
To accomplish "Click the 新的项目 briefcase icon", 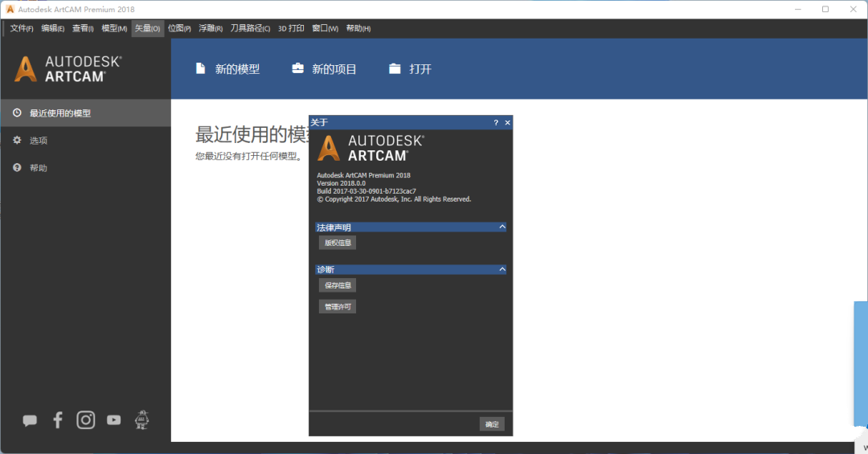I will (298, 68).
